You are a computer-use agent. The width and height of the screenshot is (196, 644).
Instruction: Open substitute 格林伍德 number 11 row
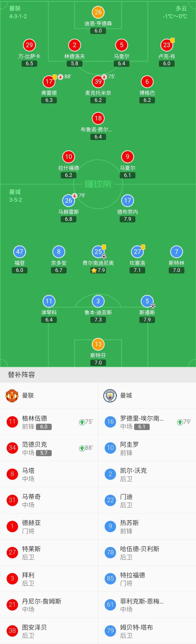[49, 422]
